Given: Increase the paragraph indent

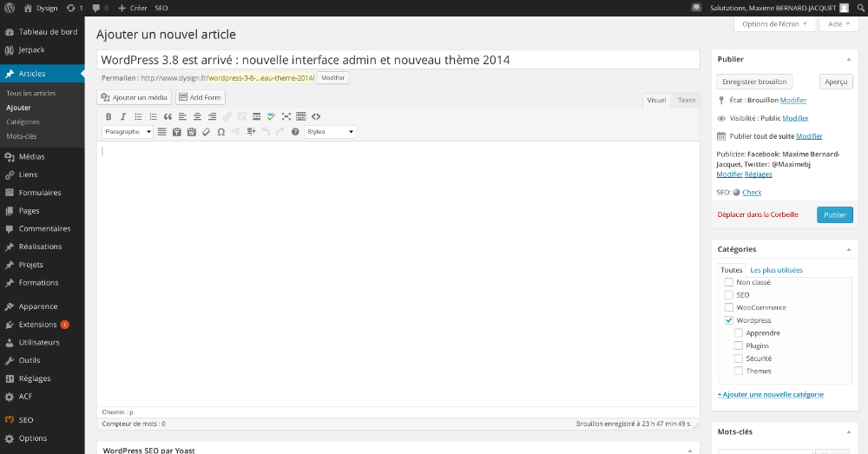Looking at the screenshot, I should point(251,132).
